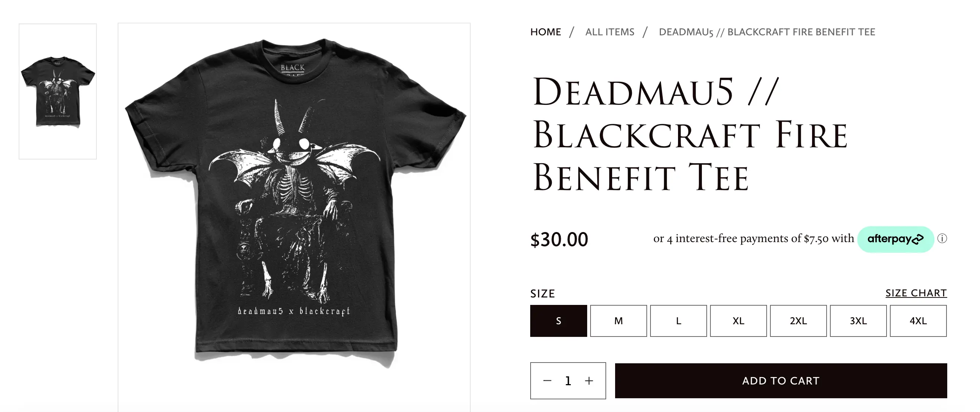Pick the 3XL size

coord(858,321)
